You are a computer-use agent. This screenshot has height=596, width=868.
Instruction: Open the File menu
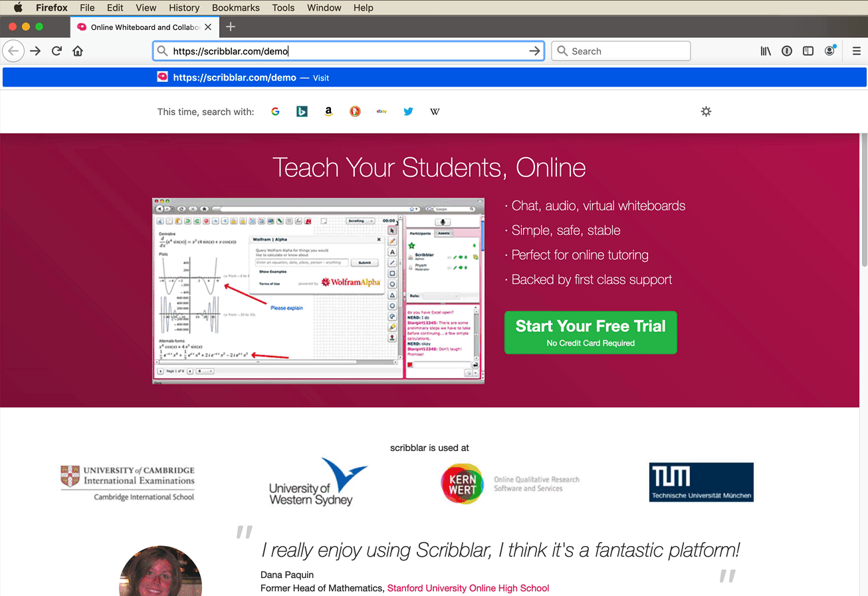tap(87, 7)
